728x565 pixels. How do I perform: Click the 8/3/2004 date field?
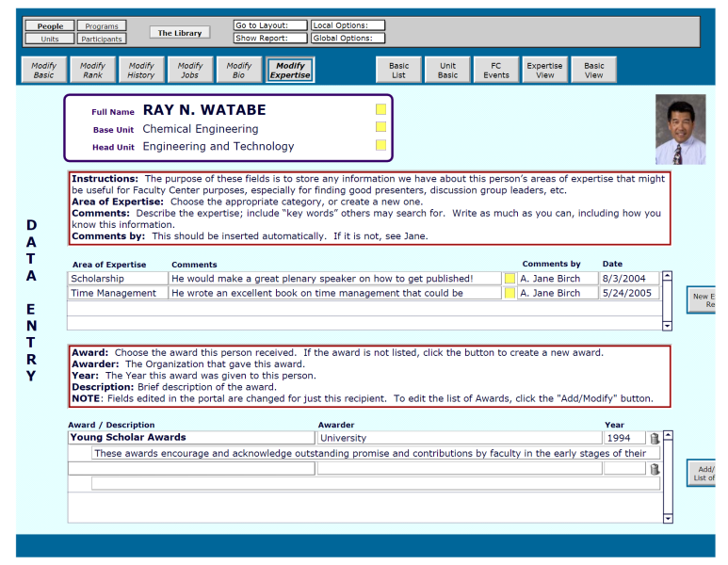coord(629,279)
